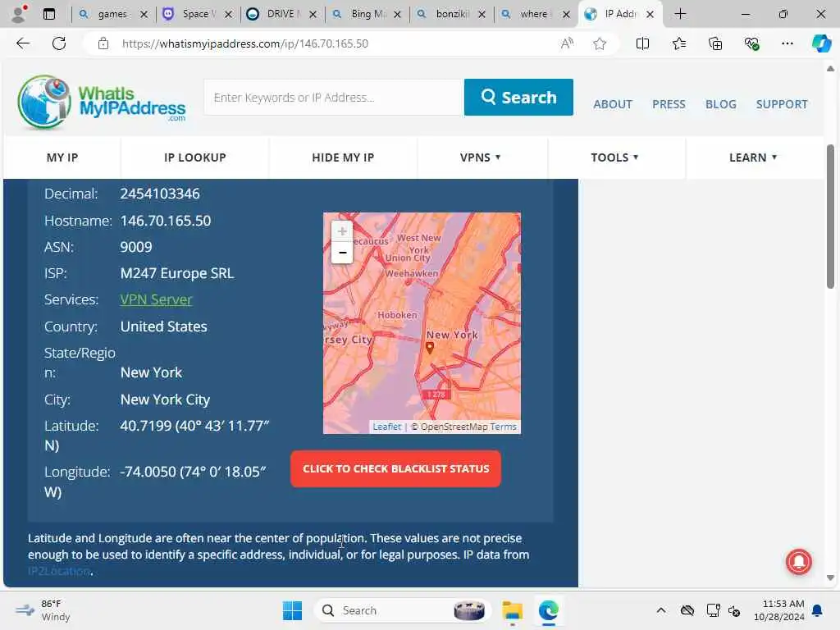Open the weather widget 86°F Windy
This screenshot has width=840, height=630.
click(43, 610)
